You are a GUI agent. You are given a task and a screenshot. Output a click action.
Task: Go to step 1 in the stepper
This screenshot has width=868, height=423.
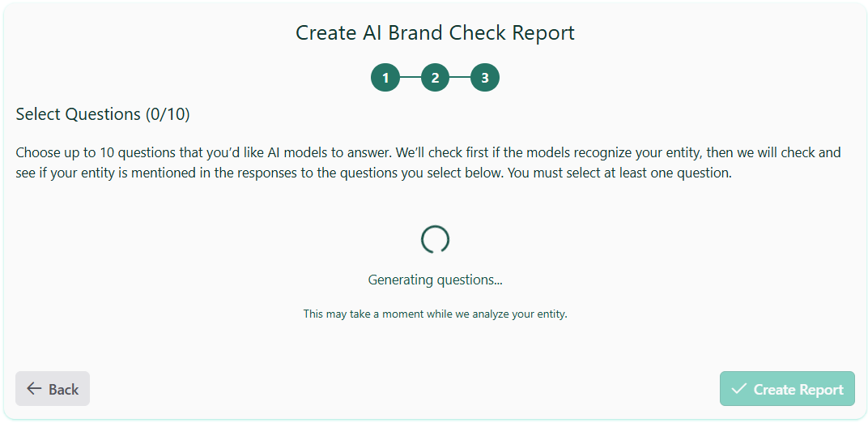[x=385, y=78]
